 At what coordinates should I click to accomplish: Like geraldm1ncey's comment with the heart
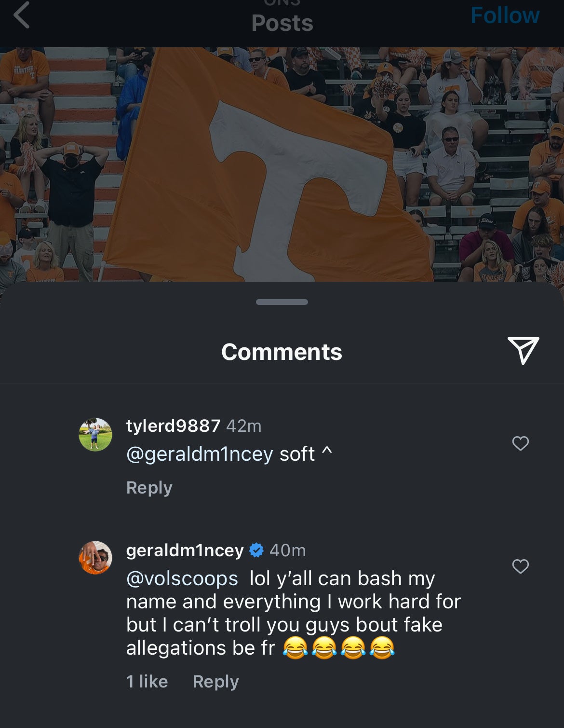pyautogui.click(x=520, y=566)
